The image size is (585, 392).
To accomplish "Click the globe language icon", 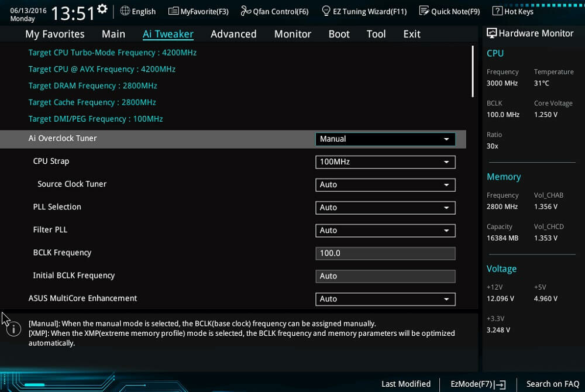I will pos(125,11).
